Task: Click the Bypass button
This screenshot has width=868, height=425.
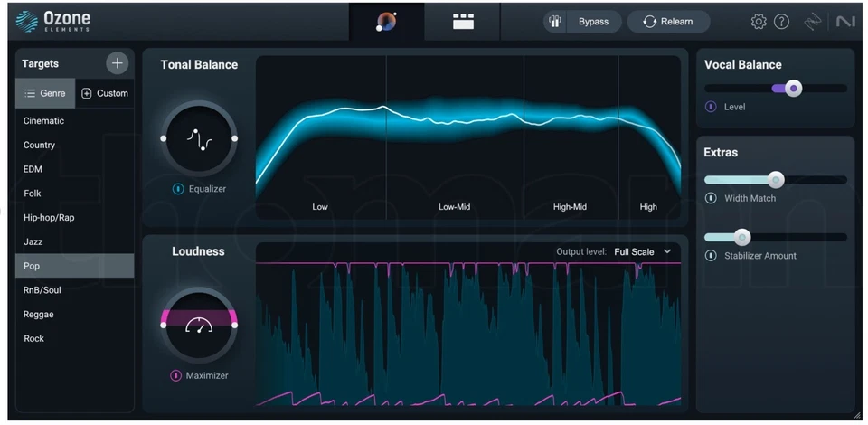Action: (593, 22)
